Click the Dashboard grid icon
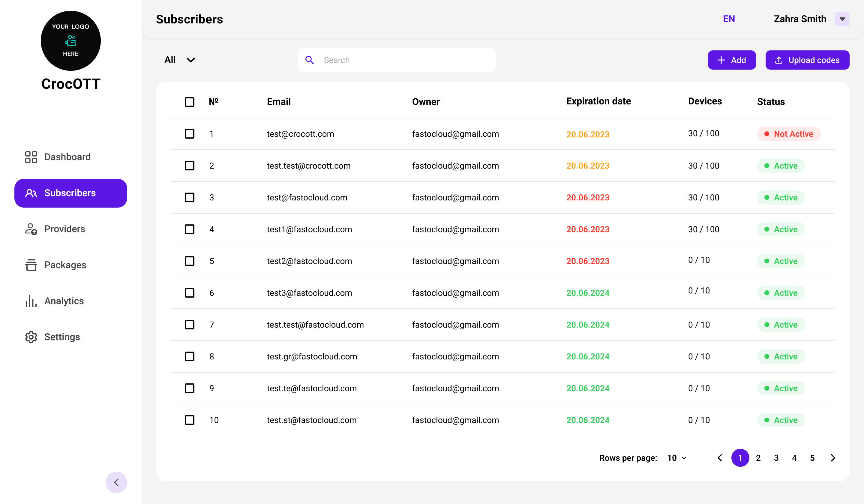The height and width of the screenshot is (504, 864). click(31, 157)
